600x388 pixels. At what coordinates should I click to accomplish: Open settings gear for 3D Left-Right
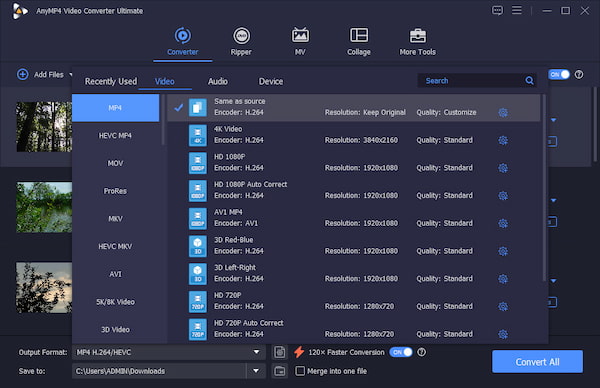coord(503,279)
